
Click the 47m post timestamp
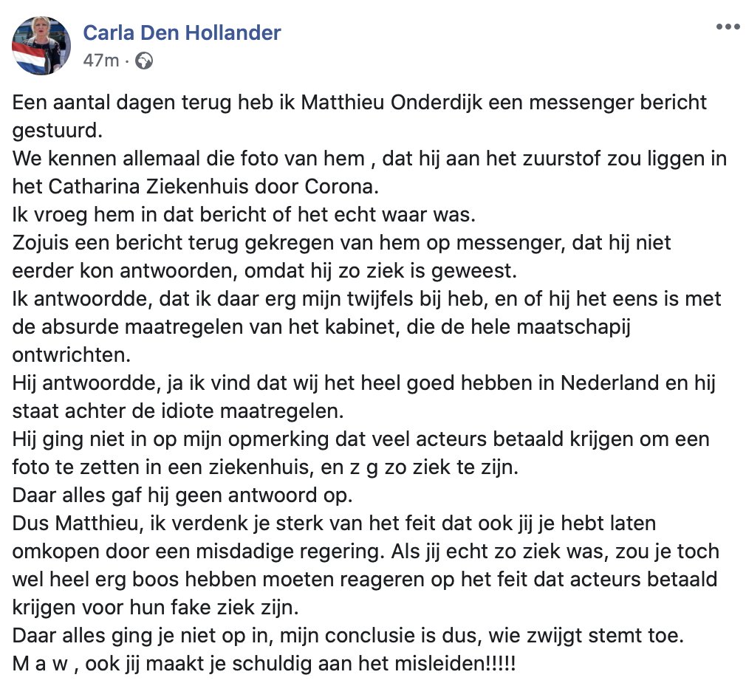click(x=101, y=61)
